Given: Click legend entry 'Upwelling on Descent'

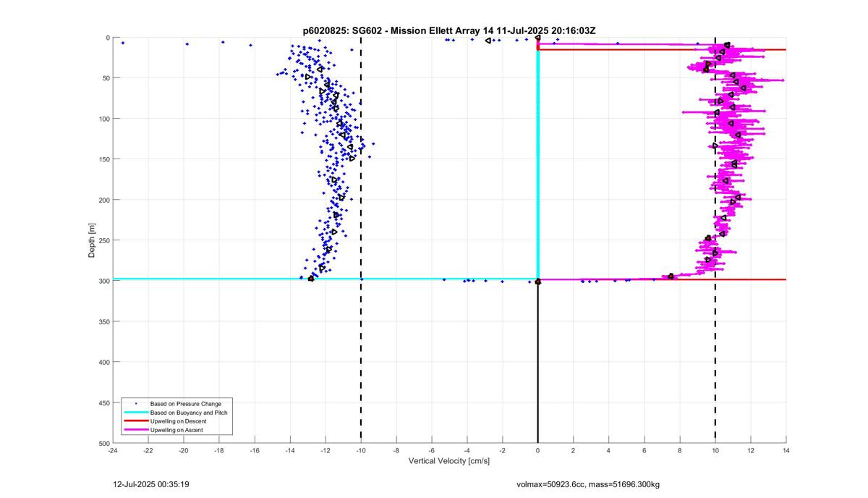Looking at the screenshot, I should click(x=179, y=421).
